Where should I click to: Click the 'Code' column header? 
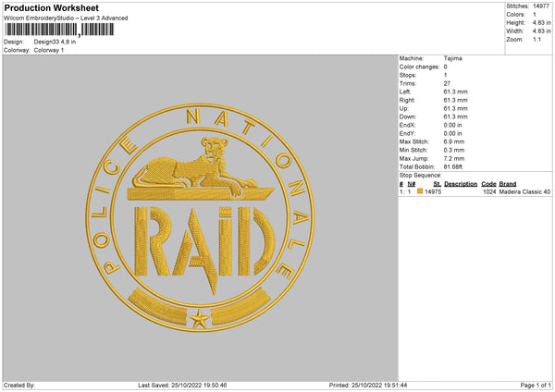[x=488, y=184]
